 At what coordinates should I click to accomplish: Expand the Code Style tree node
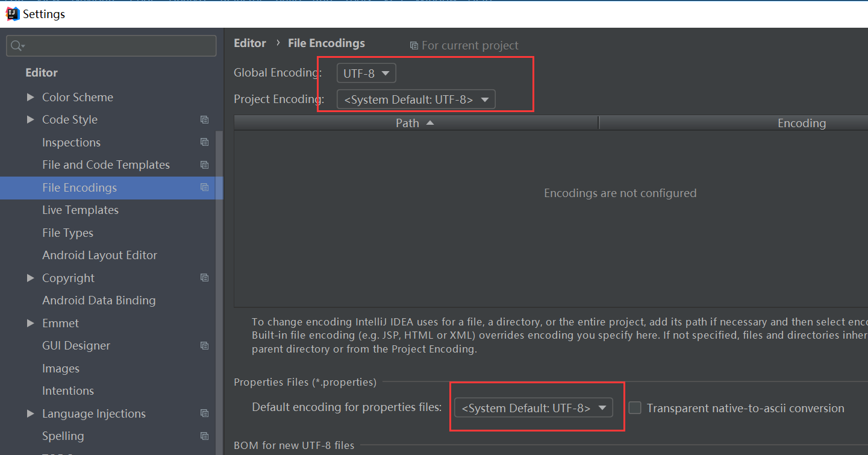point(31,120)
